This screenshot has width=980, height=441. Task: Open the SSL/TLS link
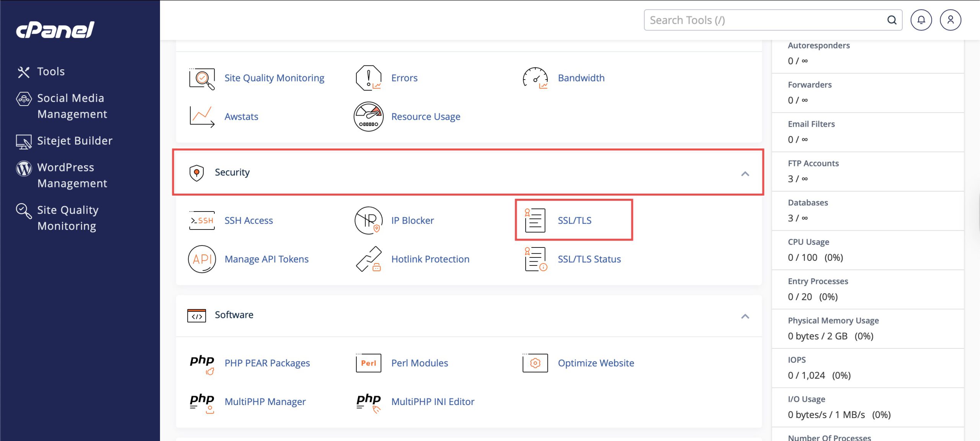574,221
